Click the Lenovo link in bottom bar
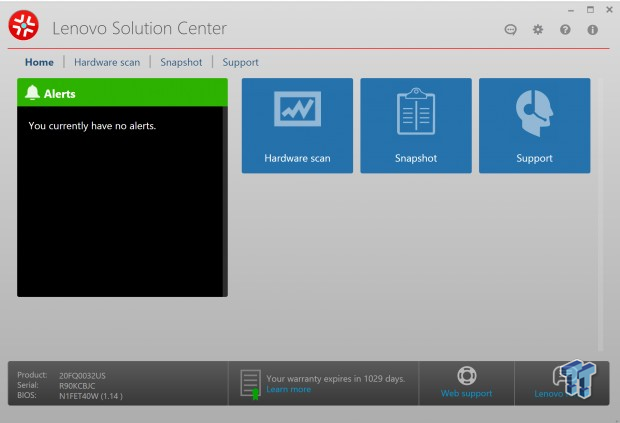 click(548, 394)
